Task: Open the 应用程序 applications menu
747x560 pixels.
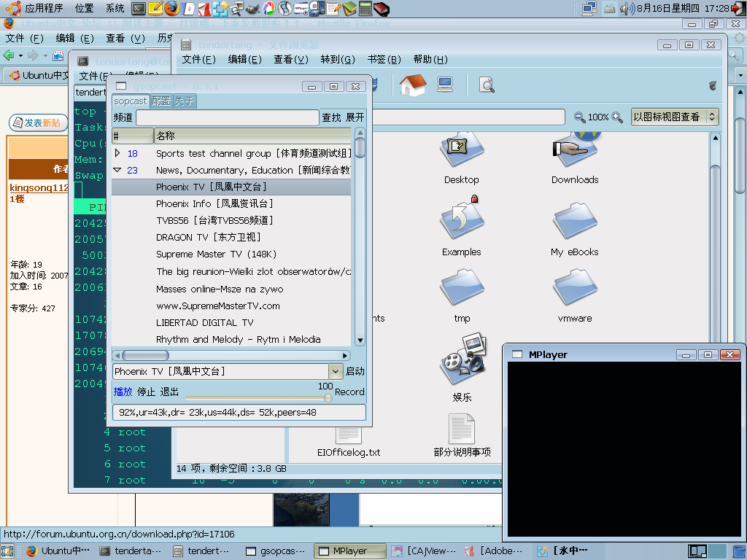Action: point(44,8)
